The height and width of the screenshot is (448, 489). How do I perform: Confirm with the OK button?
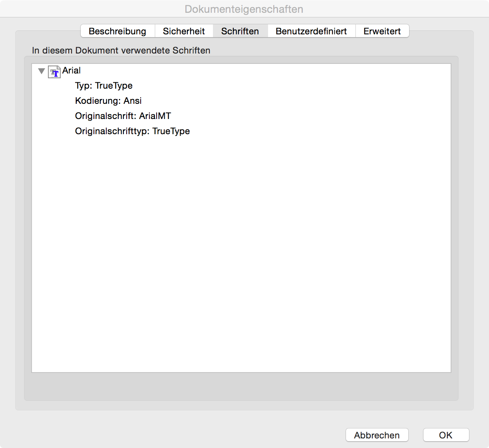tap(446, 435)
